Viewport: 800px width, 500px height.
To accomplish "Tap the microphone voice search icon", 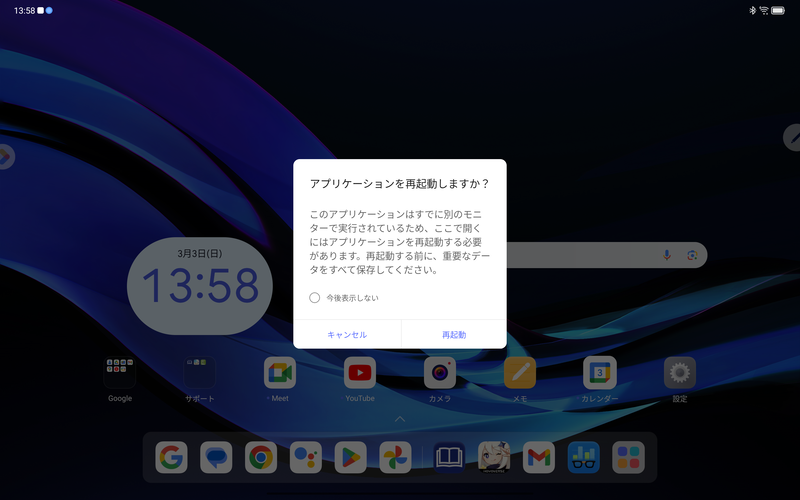I will pos(667,255).
